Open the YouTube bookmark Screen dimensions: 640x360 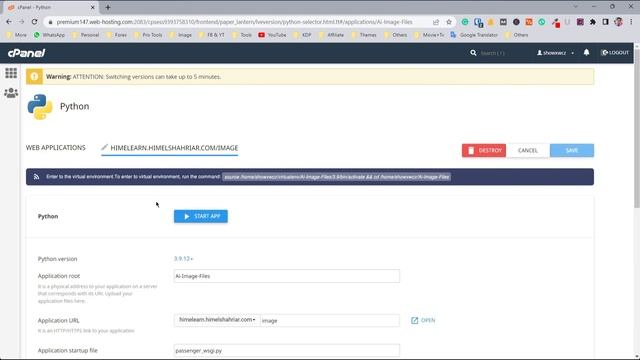click(272, 35)
